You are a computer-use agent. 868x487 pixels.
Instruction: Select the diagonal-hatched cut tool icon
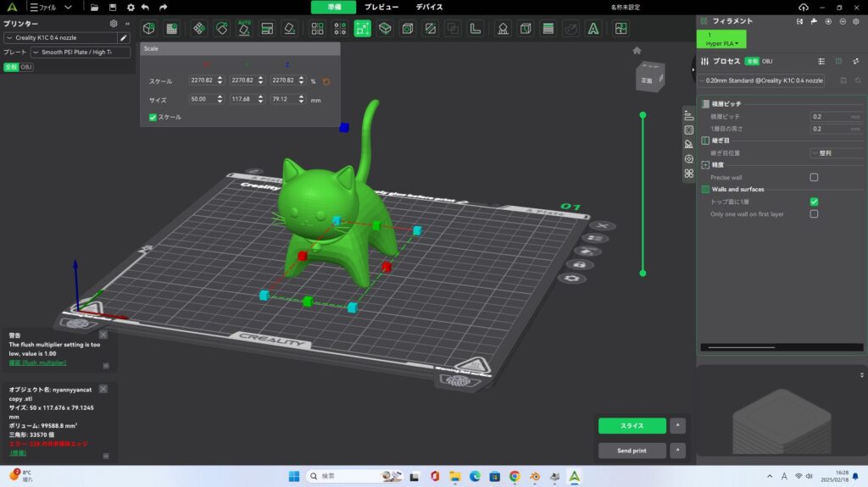coord(430,28)
